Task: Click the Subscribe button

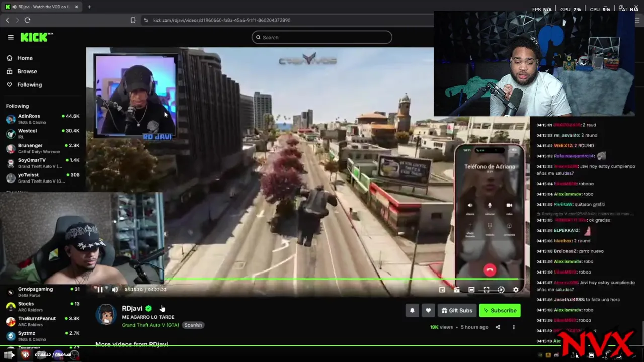Action: [x=500, y=311]
